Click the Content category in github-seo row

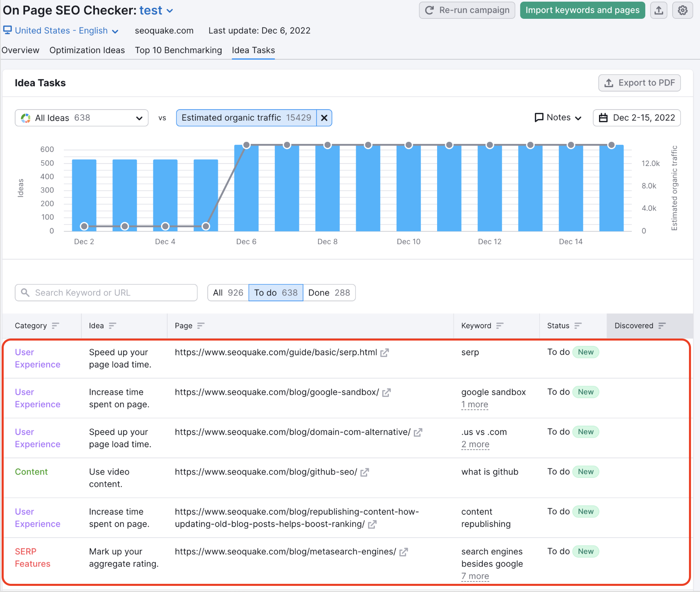(x=31, y=472)
